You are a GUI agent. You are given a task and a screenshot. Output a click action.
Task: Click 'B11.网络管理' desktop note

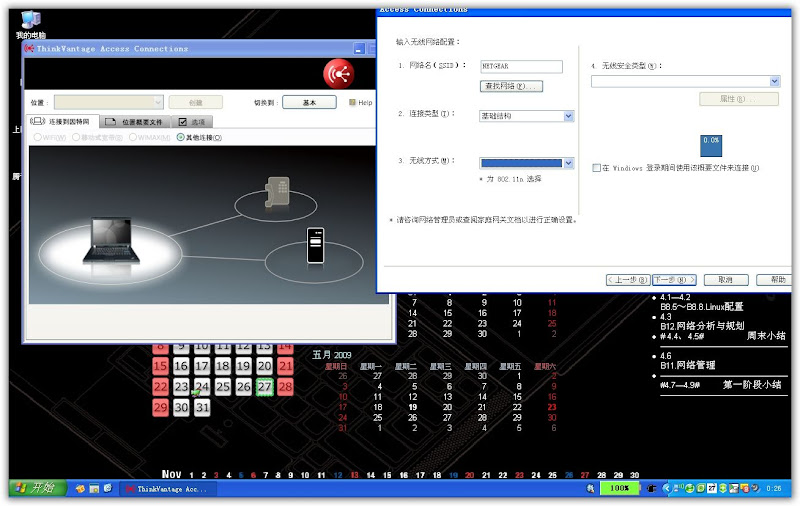click(x=688, y=365)
